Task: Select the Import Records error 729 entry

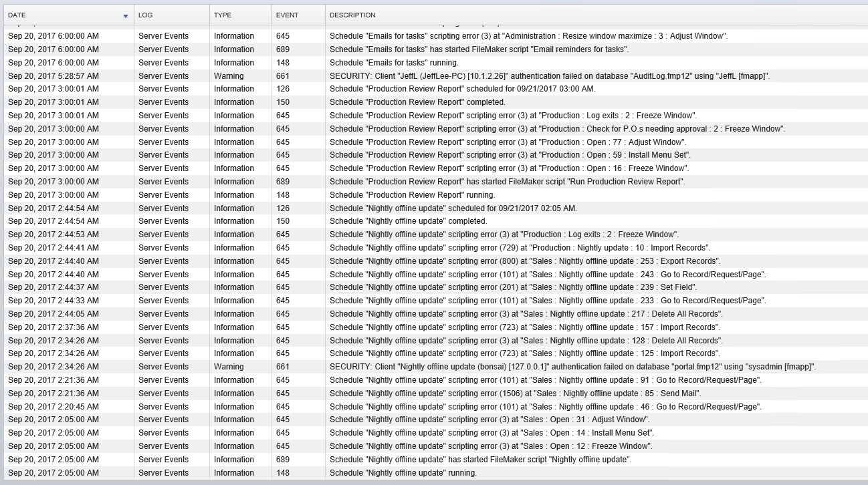Action: click(524, 248)
